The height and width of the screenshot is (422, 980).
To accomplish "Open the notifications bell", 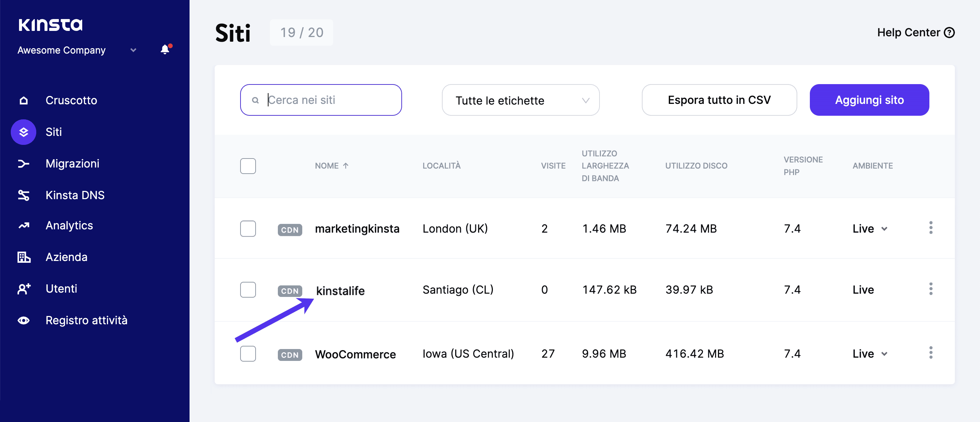I will [x=165, y=50].
